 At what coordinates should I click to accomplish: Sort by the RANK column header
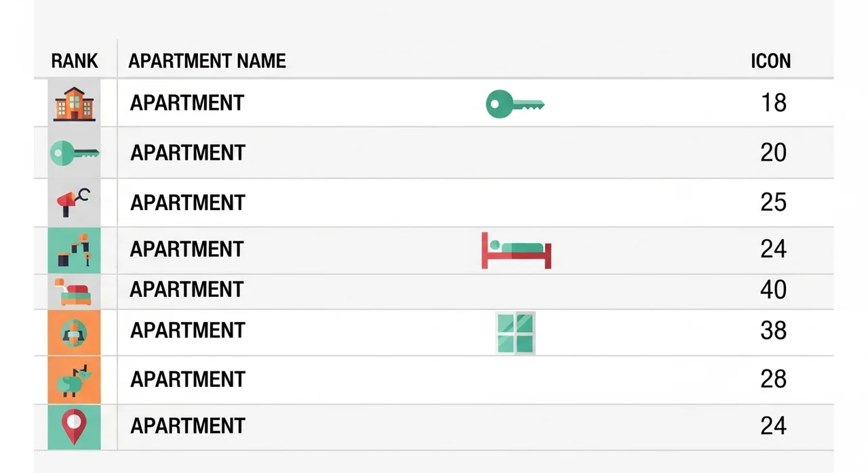pos(75,61)
